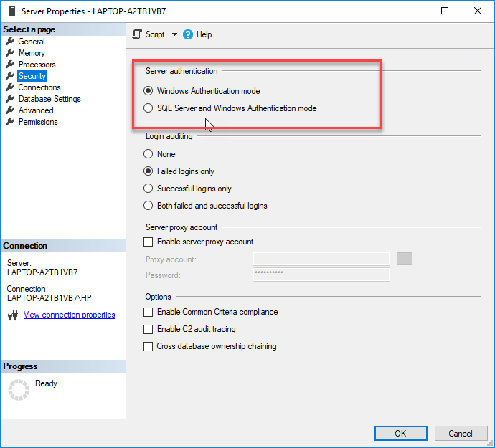Click wrench icon beside Advanced page
This screenshot has height=448, width=495.
(x=10, y=110)
